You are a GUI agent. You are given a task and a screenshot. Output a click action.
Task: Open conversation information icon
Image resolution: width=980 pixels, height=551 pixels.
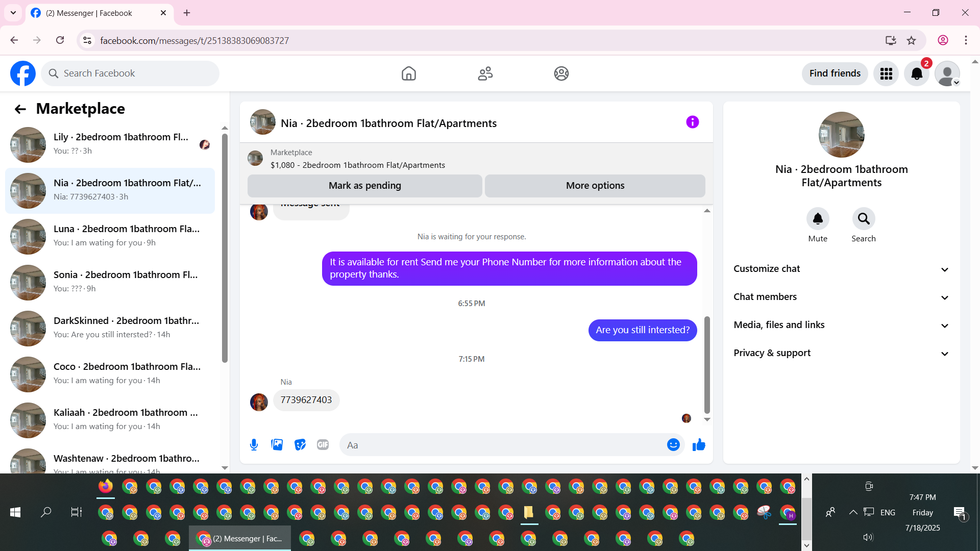pyautogui.click(x=692, y=122)
